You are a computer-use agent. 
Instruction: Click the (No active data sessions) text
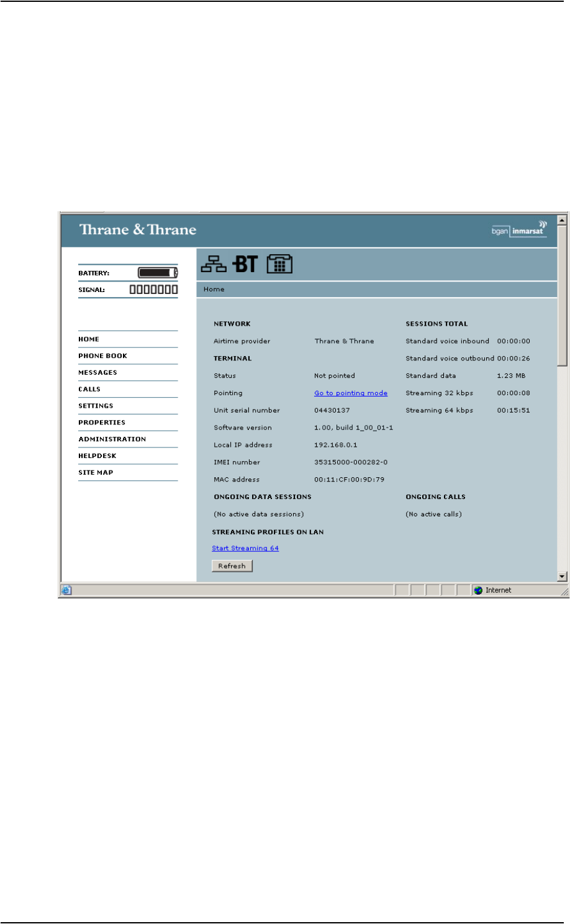259,515
